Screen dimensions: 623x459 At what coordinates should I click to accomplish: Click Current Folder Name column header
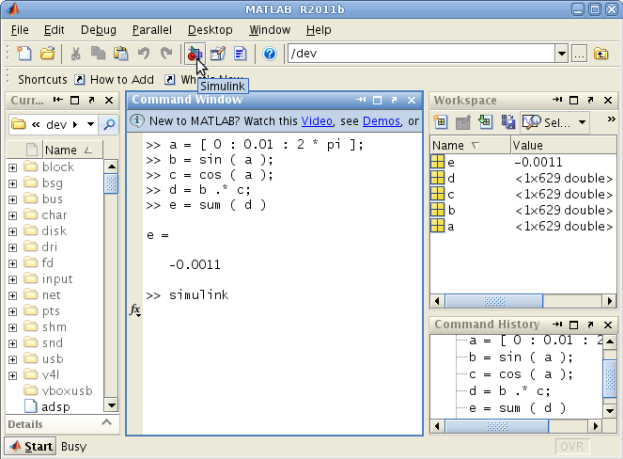72,150
